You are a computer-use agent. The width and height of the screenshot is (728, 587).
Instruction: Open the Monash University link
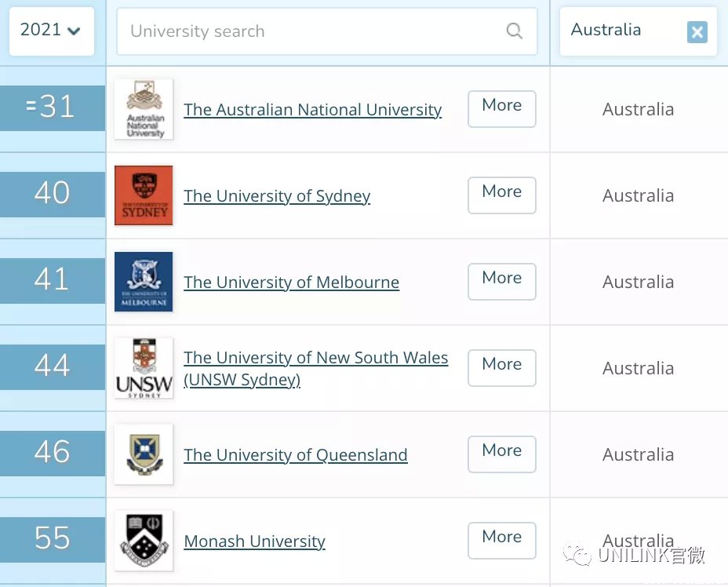click(254, 541)
